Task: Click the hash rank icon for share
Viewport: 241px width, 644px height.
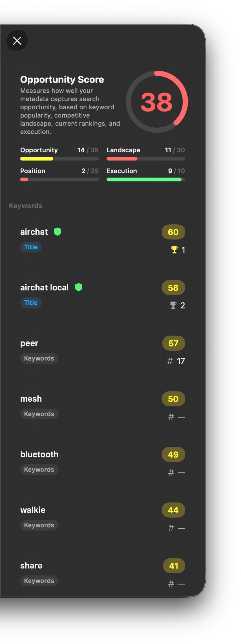Action: (171, 584)
